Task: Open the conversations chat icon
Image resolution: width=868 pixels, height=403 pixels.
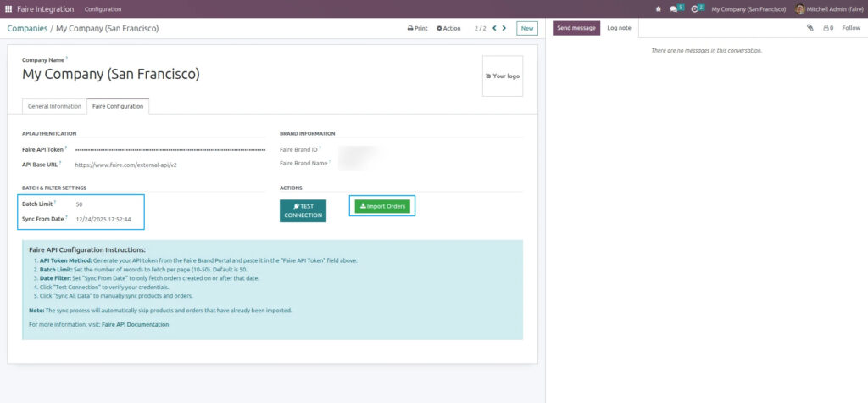Action: [675, 8]
